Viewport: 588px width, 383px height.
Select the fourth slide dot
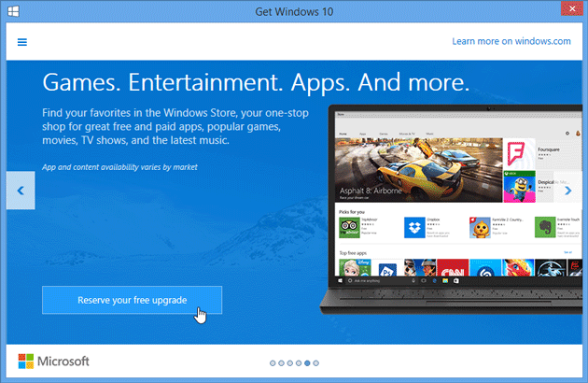click(299, 363)
